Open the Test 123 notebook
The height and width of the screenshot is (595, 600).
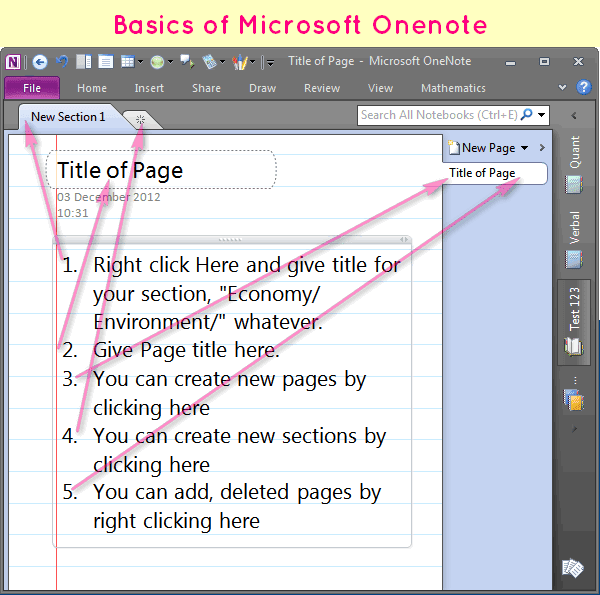(x=574, y=322)
